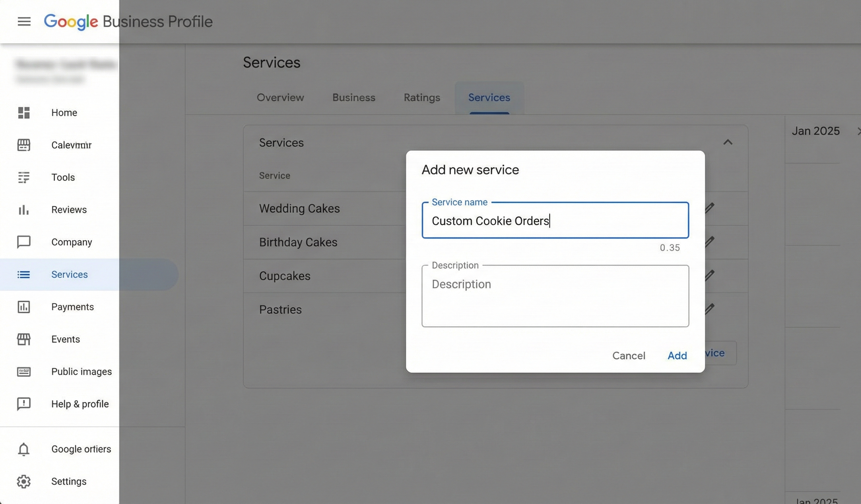
Task: Click the Payments chart icon
Action: pos(24,307)
